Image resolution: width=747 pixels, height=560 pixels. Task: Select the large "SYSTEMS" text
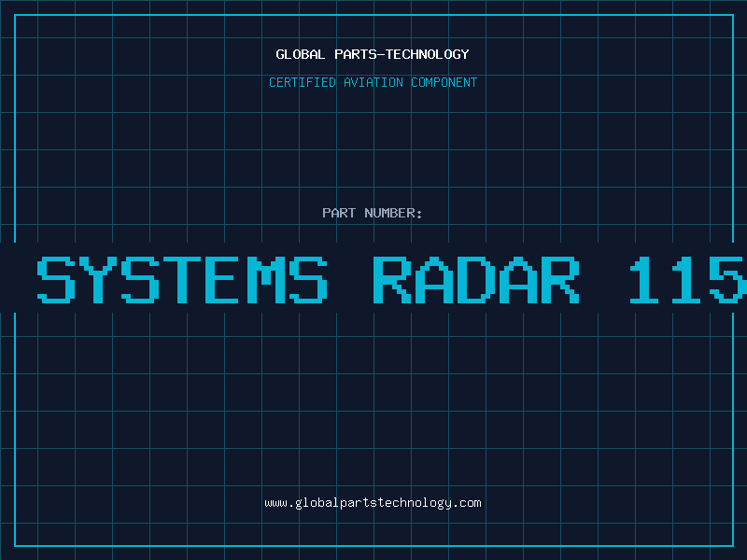[182, 278]
